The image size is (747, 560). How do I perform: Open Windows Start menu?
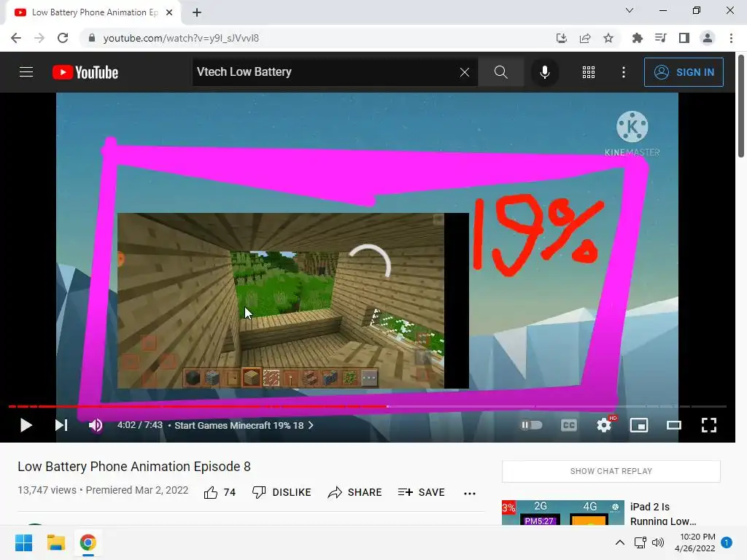coord(23,542)
